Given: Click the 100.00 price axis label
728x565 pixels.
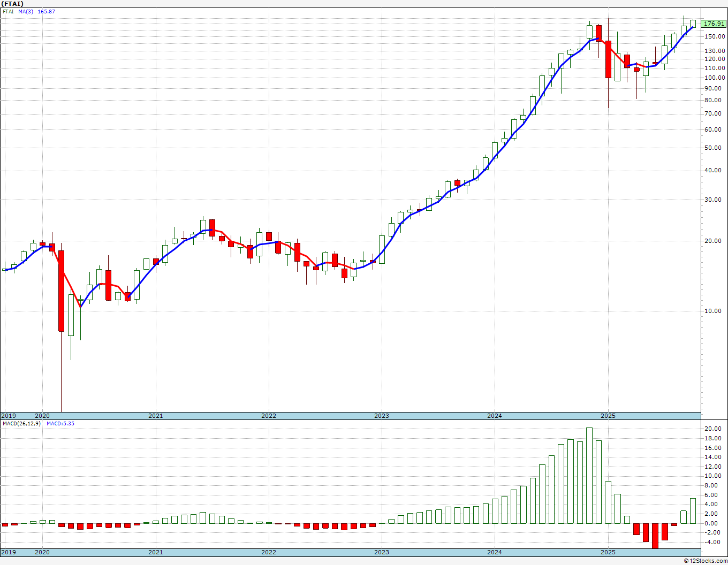Looking at the screenshot, I should pyautogui.click(x=715, y=78).
